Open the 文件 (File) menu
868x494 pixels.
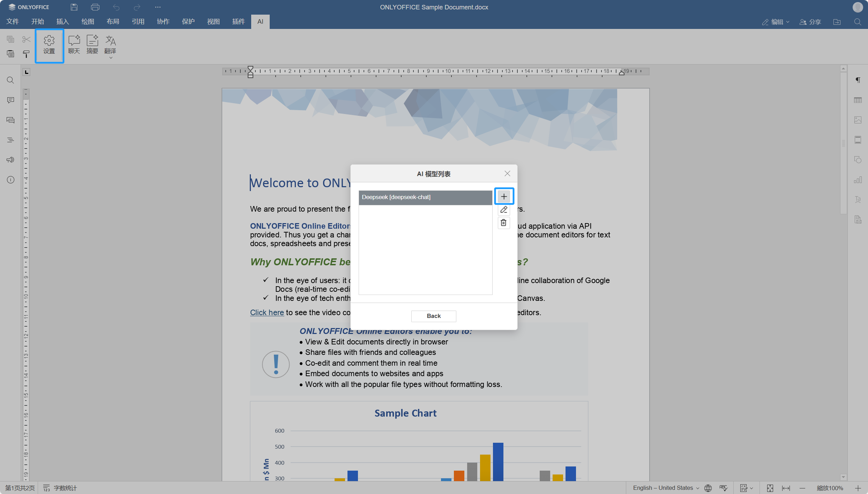pyautogui.click(x=13, y=22)
